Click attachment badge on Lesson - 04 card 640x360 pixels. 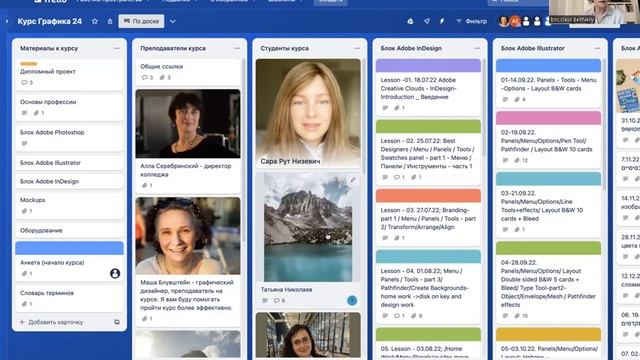click(x=417, y=316)
